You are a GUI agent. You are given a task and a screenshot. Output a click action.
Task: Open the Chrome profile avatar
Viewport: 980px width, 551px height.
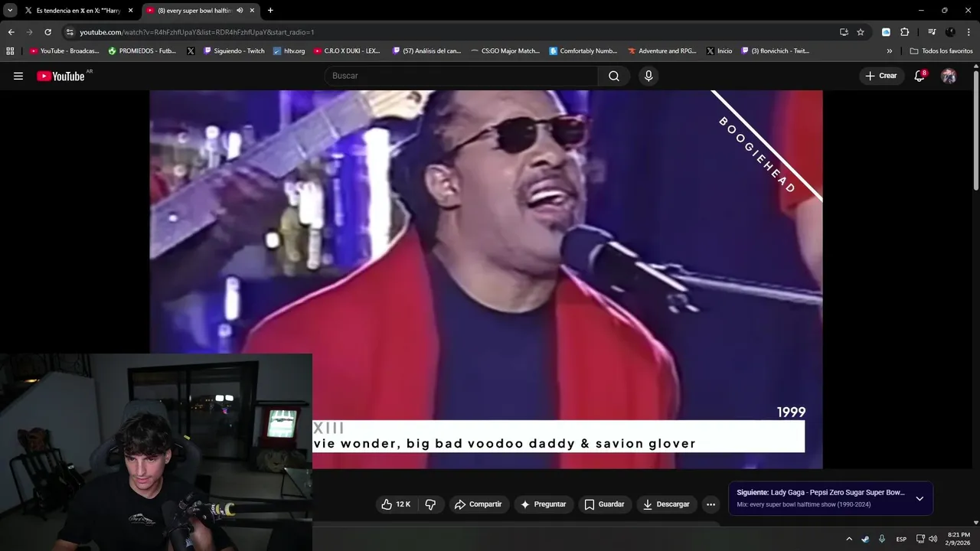(950, 32)
